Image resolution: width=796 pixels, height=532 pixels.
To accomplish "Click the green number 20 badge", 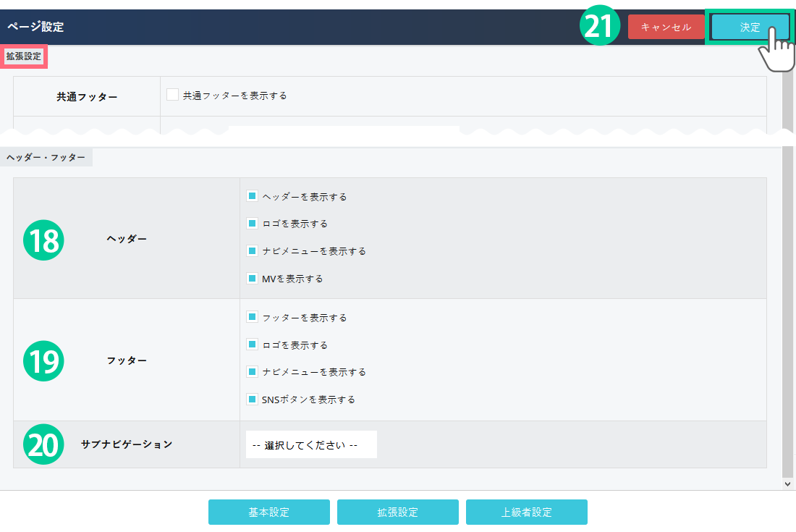I will click(44, 444).
